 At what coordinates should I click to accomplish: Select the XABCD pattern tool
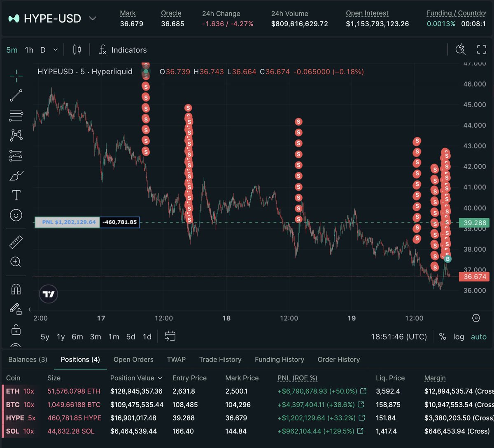16,135
